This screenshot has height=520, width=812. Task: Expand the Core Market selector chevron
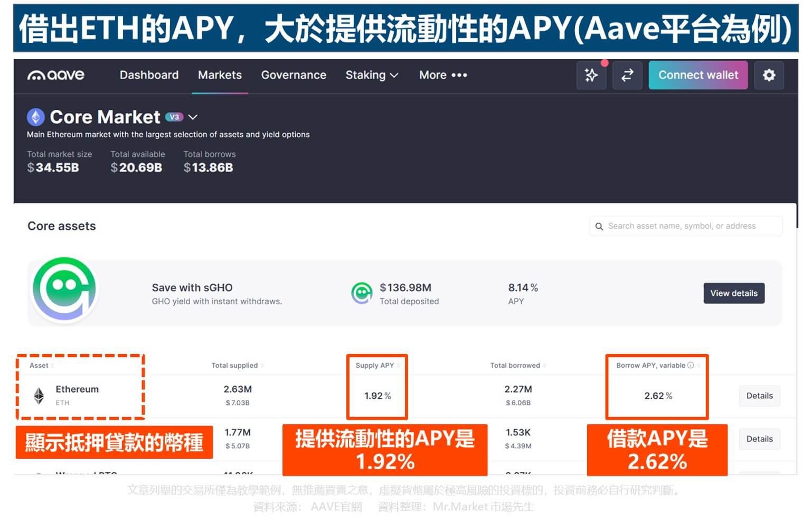[x=193, y=117]
